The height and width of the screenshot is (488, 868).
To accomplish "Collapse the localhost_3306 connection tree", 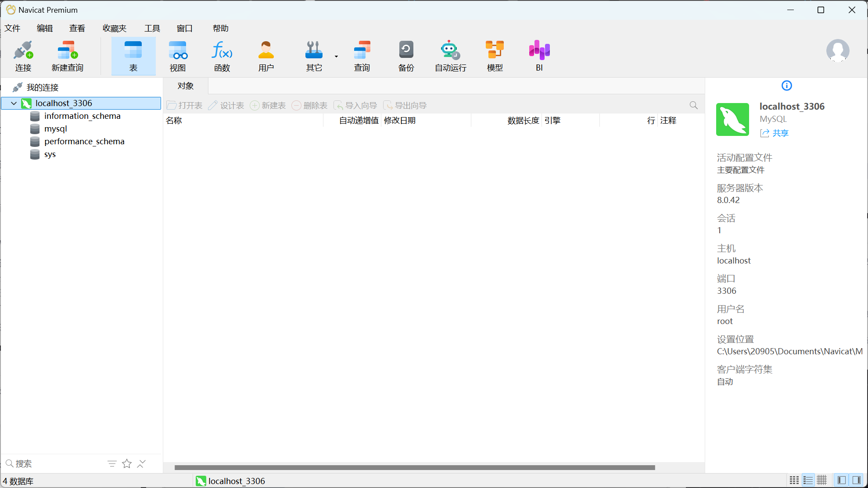I will [14, 103].
